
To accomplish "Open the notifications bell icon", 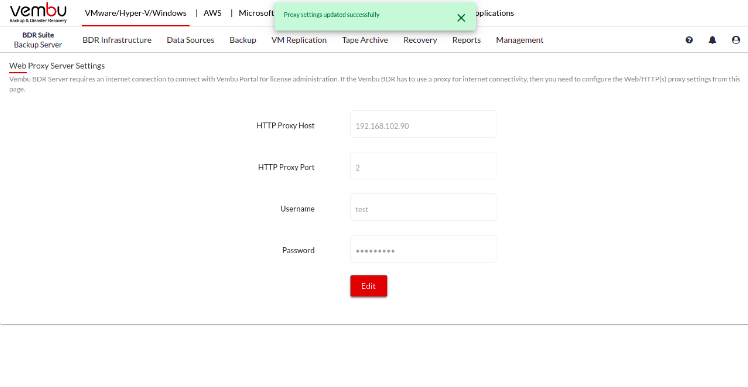I will [x=712, y=40].
